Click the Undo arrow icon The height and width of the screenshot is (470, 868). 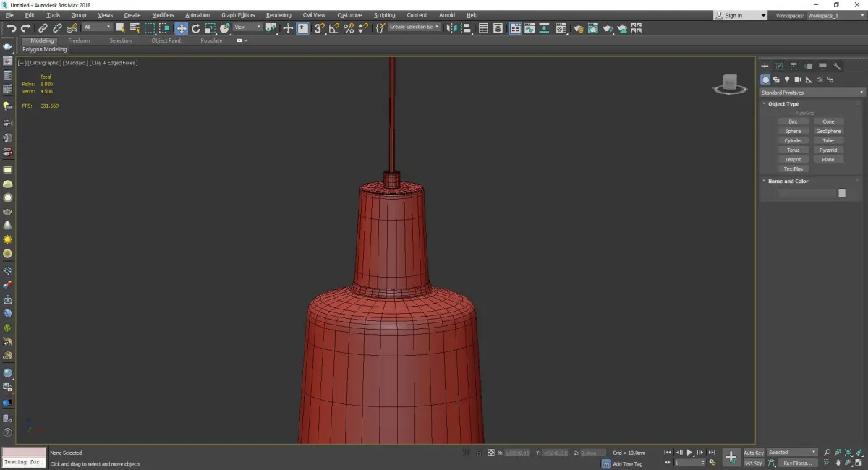(x=11, y=28)
